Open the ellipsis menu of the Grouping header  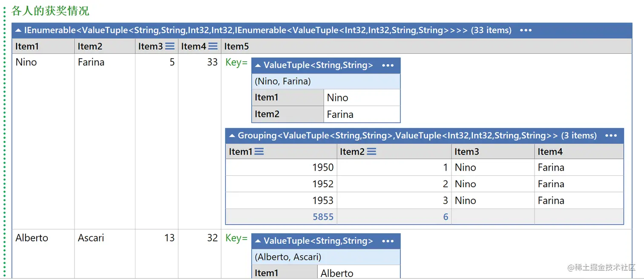point(611,136)
